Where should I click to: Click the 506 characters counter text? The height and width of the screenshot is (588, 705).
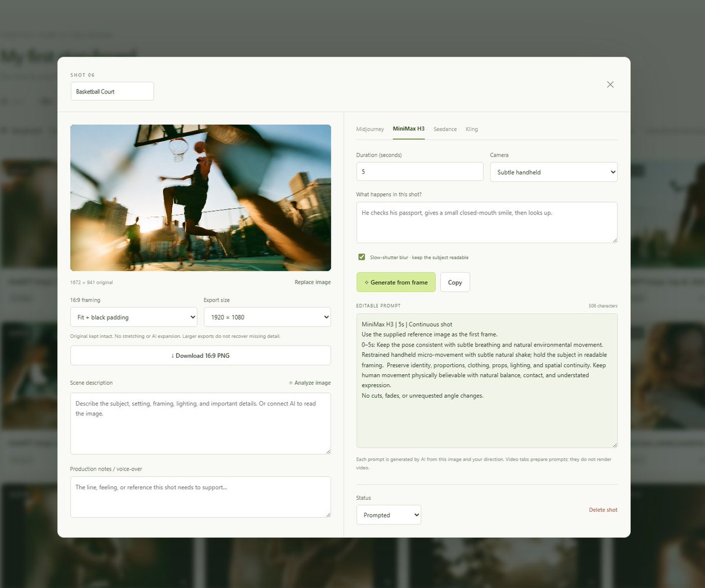pyautogui.click(x=603, y=306)
